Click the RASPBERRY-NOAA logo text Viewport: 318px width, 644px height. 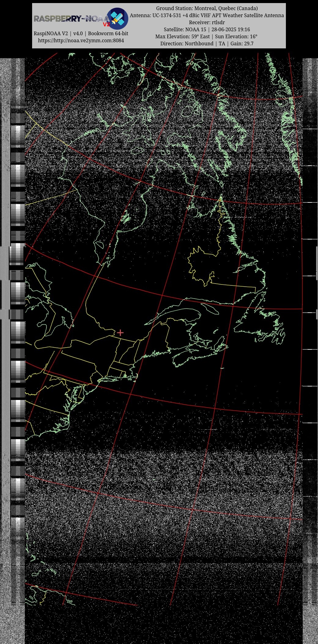(x=71, y=19)
